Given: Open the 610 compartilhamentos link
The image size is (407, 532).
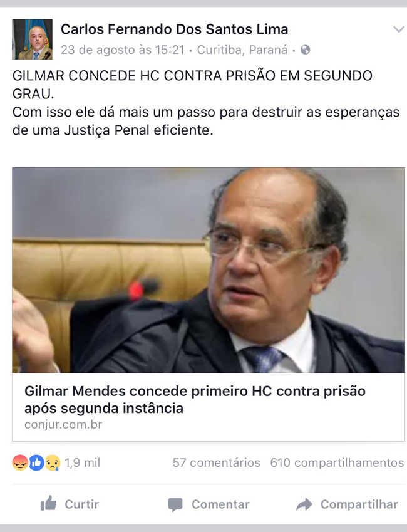Looking at the screenshot, I should coord(337,463).
